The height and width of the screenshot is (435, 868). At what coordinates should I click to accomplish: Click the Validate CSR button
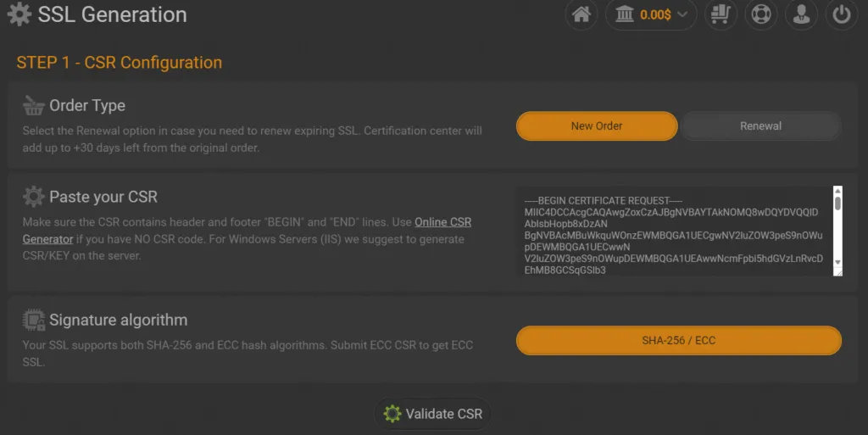click(x=433, y=414)
